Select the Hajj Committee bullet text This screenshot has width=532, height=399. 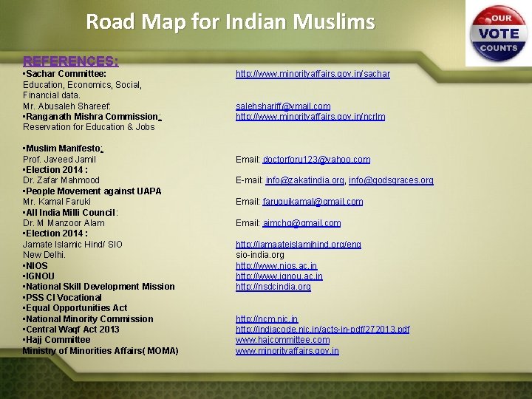56,340
